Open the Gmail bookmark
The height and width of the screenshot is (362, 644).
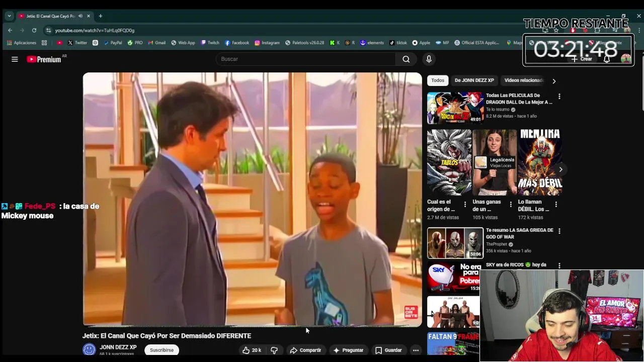tap(156, 43)
